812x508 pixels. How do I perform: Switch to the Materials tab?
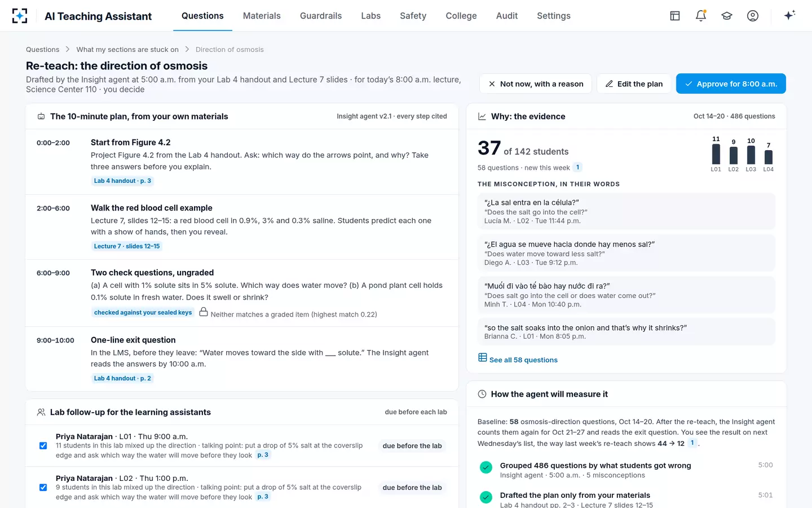tap(262, 16)
